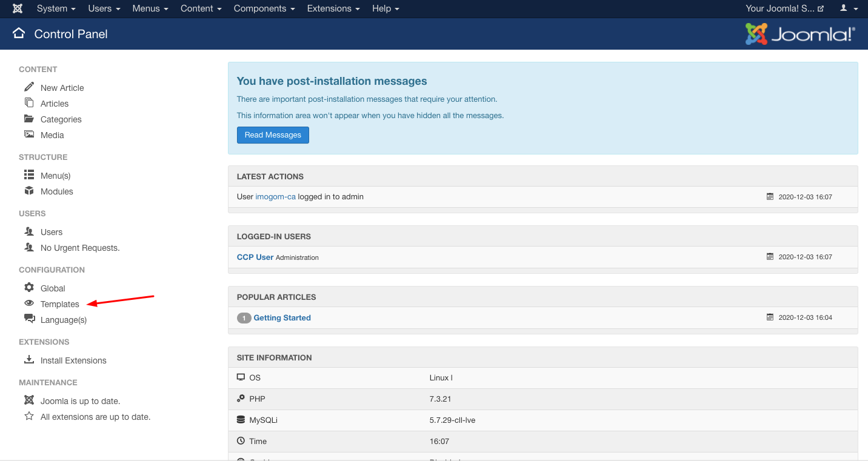Click the Menu(s) list icon
868x461 pixels.
(29, 174)
